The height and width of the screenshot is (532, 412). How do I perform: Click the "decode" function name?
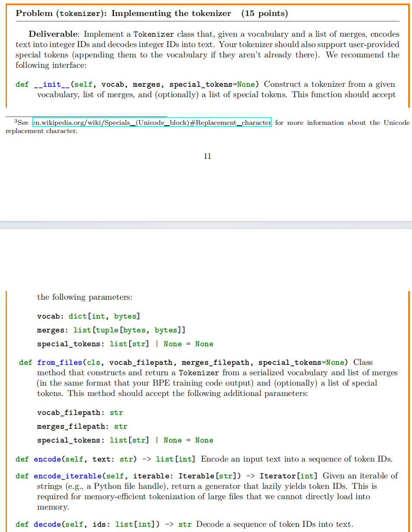click(47, 524)
